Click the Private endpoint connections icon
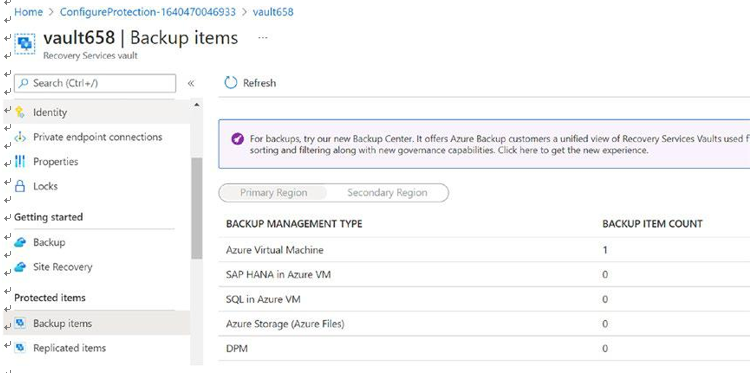The height and width of the screenshot is (373, 756). point(20,137)
